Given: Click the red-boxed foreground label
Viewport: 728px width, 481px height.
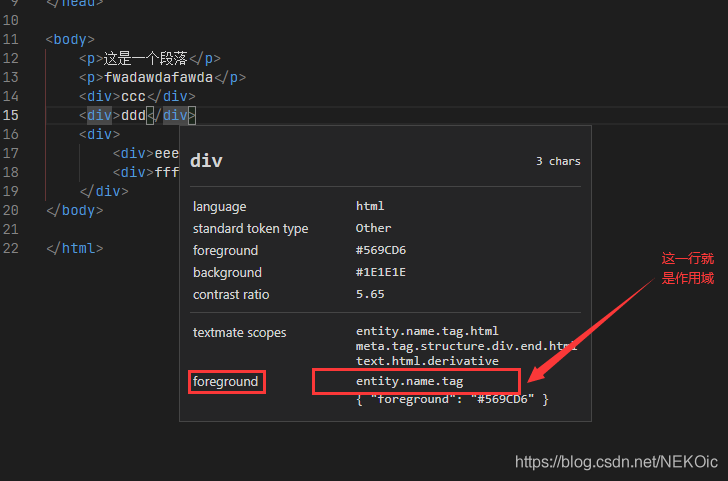Looking at the screenshot, I should (226, 382).
